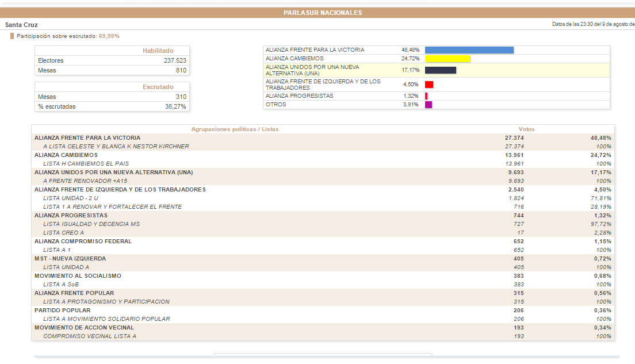Select LISTA A PROTAGONISMO Y PARTICIPACION row
Viewport: 635px width, 364px height.
coord(323,302)
